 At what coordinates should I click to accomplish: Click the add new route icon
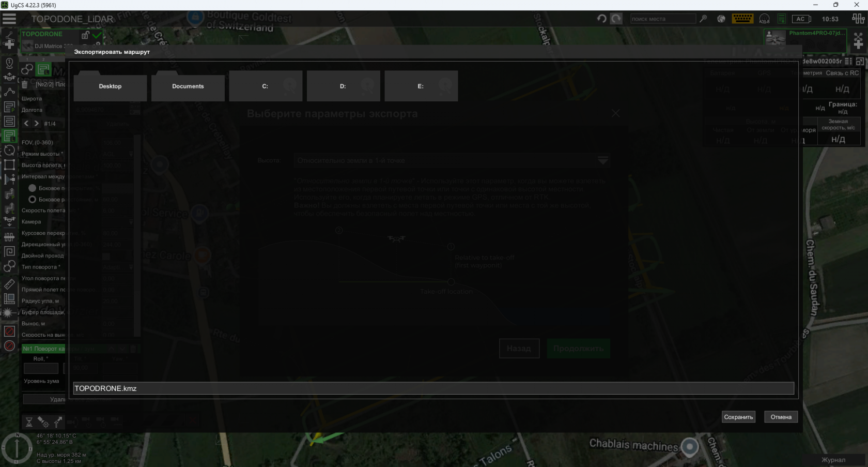coord(9,41)
